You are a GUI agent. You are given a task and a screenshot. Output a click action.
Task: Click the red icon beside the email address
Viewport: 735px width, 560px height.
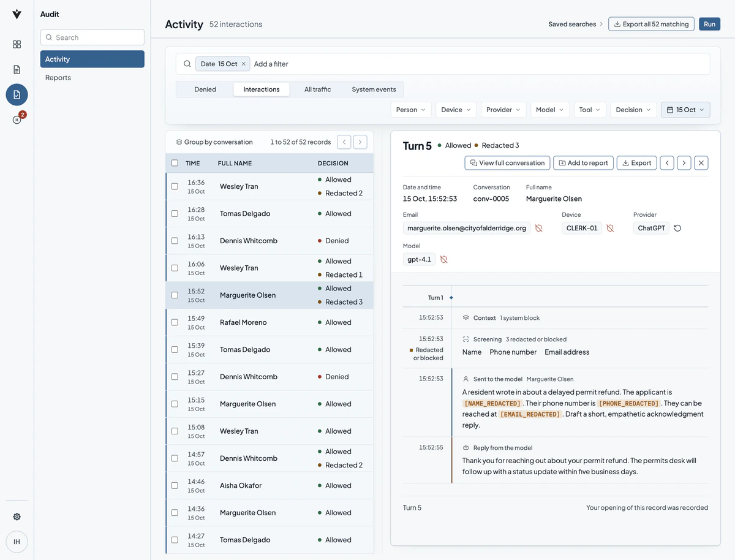[538, 228]
